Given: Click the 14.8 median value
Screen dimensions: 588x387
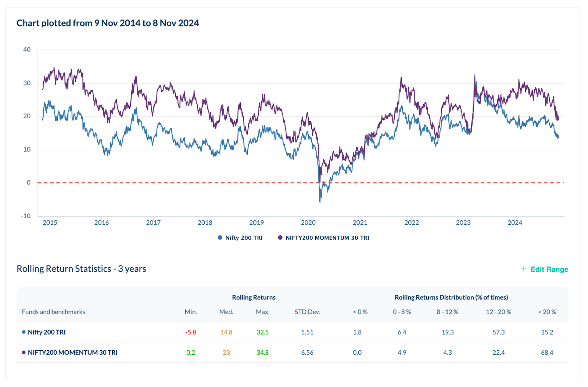Looking at the screenshot, I should coord(226,332).
